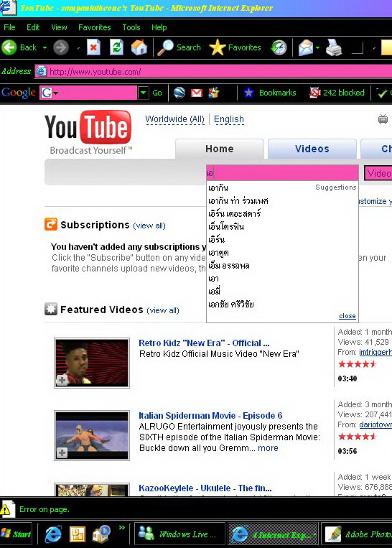Viewport: 392px width, 548px height.
Task: Open the Back history dropdown arrow
Action: [x=45, y=47]
